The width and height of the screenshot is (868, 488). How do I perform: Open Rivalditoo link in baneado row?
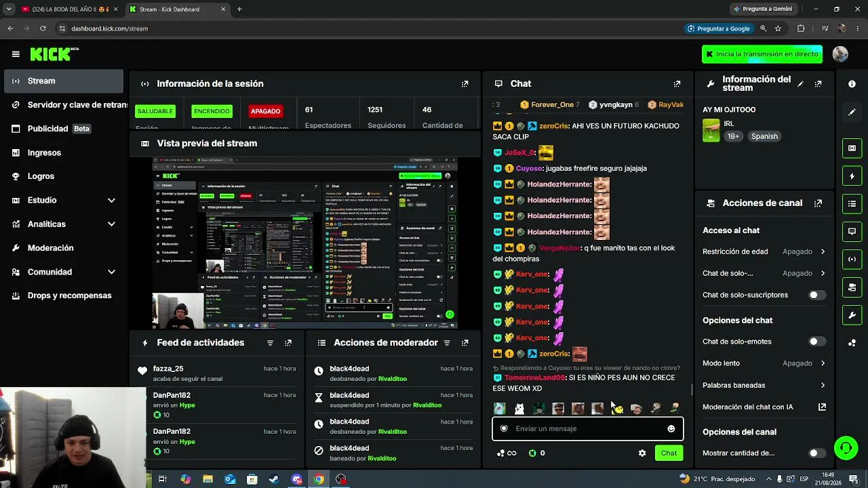(x=382, y=458)
